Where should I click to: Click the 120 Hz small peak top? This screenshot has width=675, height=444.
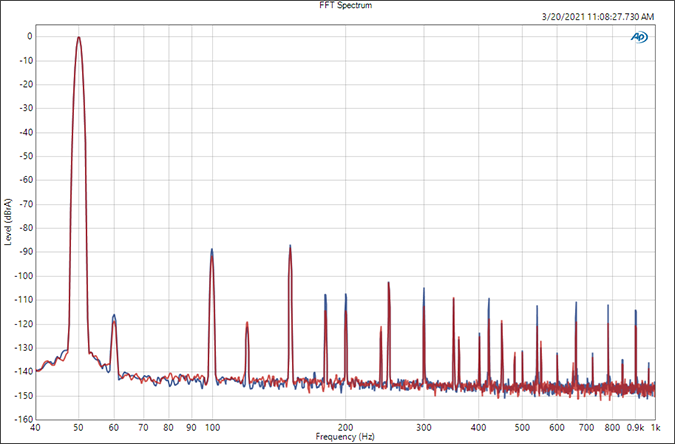pyautogui.click(x=247, y=323)
